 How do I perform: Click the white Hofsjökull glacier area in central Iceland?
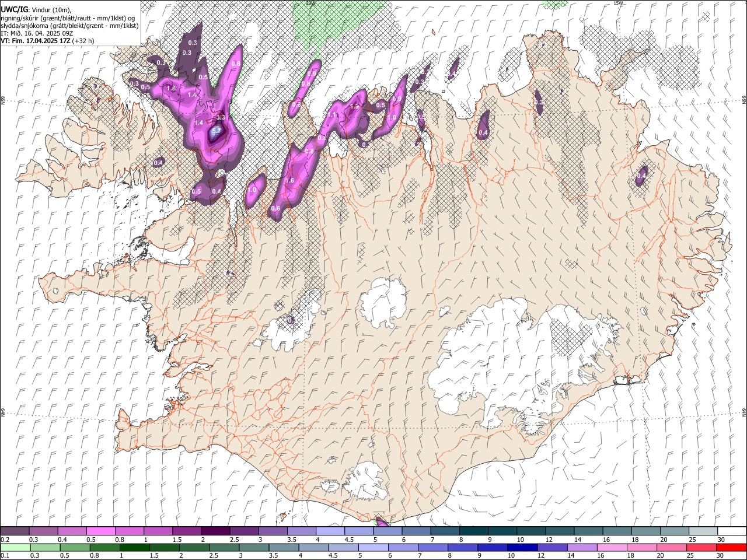click(383, 302)
